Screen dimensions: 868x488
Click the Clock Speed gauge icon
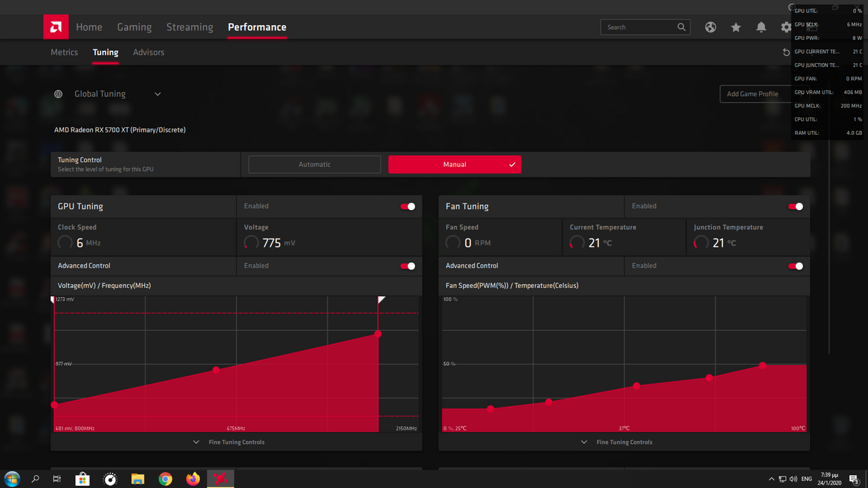65,243
